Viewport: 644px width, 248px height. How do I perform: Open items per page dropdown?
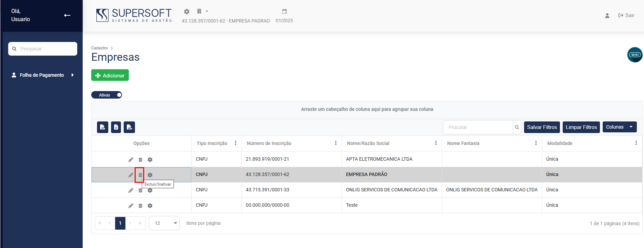click(164, 223)
